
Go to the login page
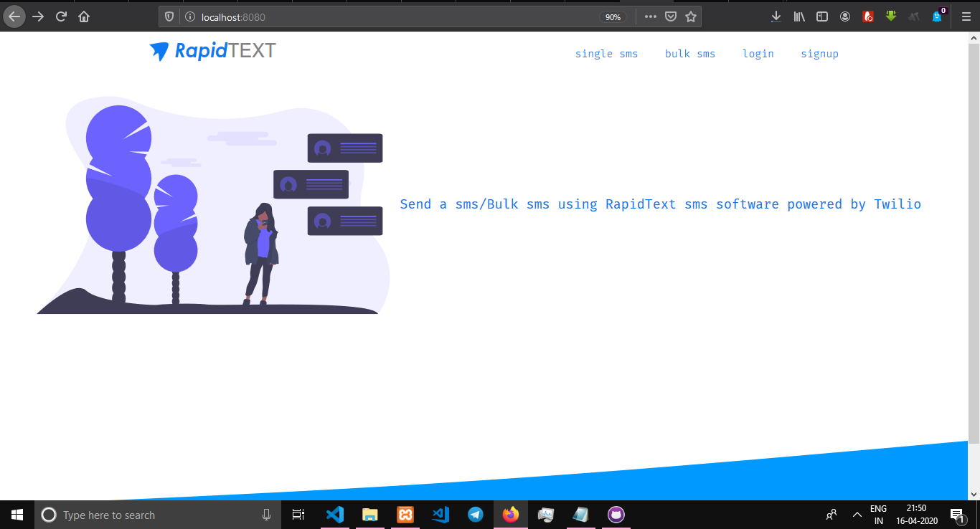pyautogui.click(x=758, y=54)
